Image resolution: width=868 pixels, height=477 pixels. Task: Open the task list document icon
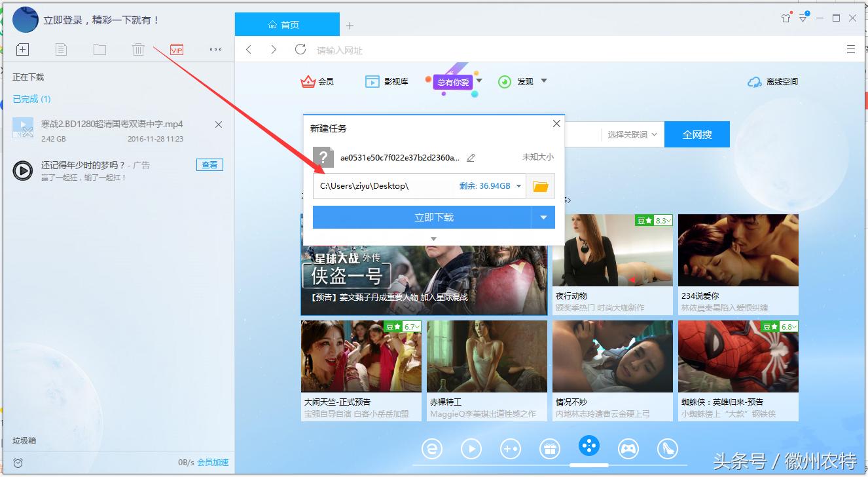(x=61, y=49)
